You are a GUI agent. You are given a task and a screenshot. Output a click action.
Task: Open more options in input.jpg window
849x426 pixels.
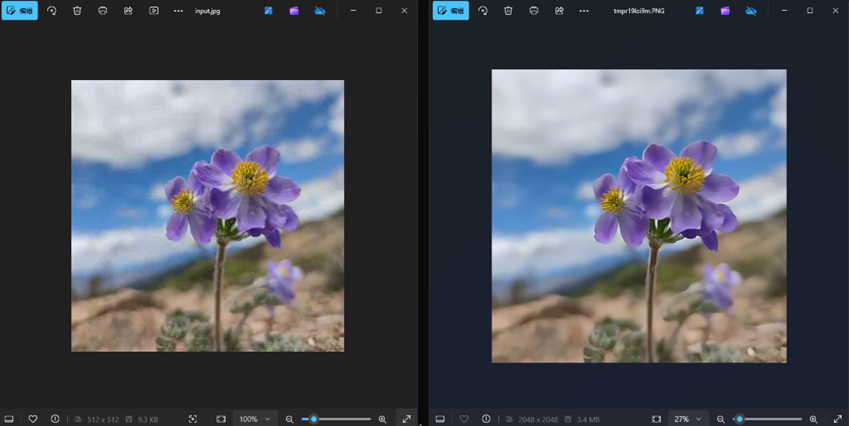coord(179,10)
